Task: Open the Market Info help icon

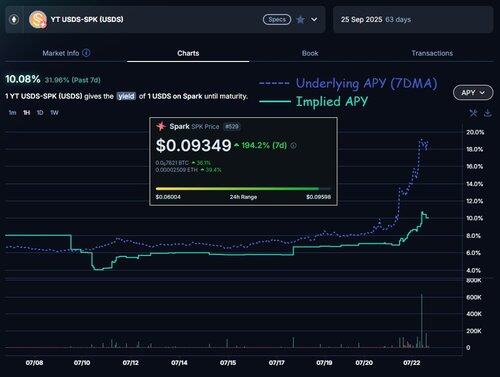Action: click(x=86, y=53)
